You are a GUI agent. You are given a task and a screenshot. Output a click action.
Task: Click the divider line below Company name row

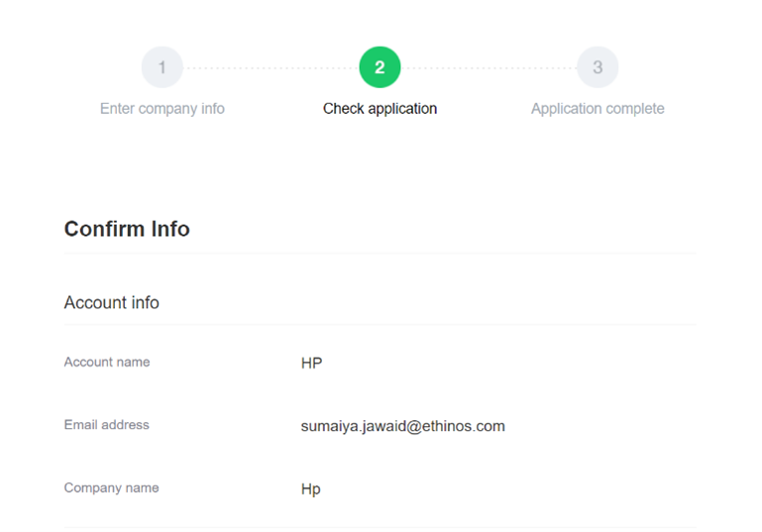(x=380, y=527)
